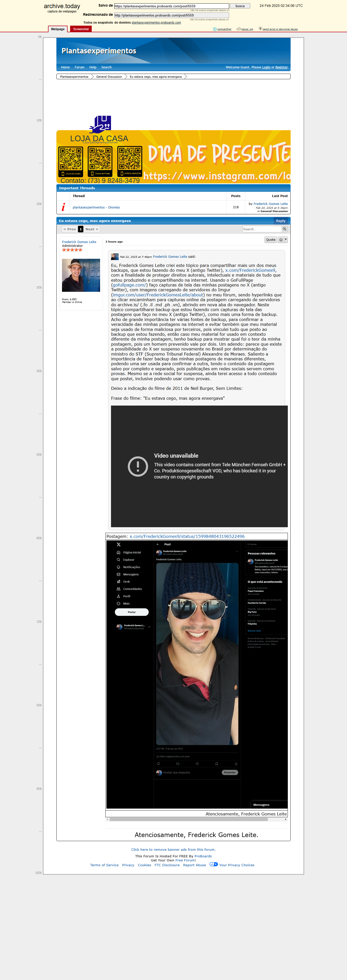This screenshot has height=980, width=347.
Task: Open Frederick Gomes Leite profile name link
Action: pos(79,242)
